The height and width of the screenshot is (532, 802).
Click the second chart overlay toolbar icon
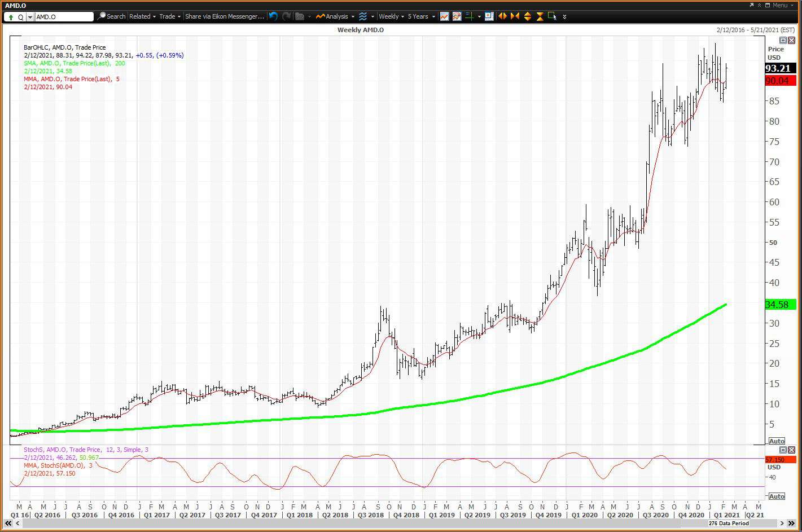click(x=457, y=16)
